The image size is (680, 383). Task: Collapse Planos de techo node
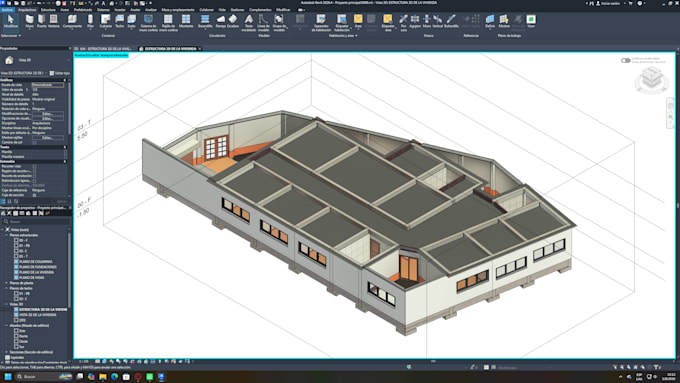coord(7,288)
